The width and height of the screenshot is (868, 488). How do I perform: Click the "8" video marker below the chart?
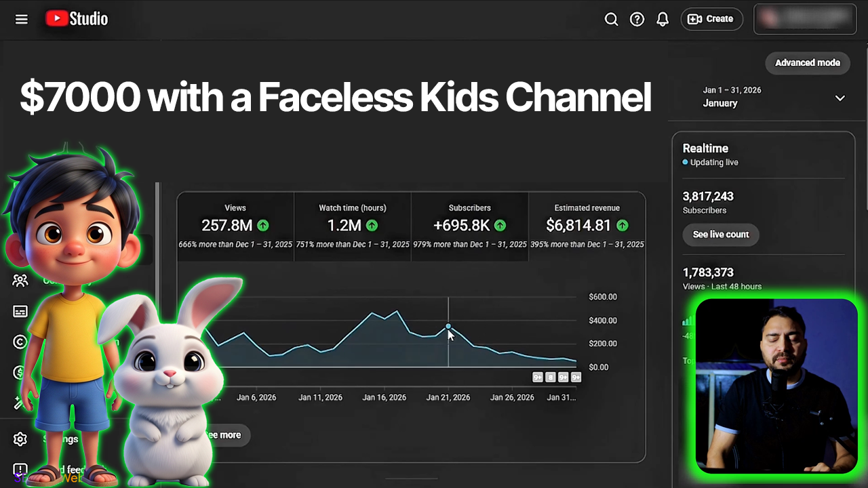(551, 378)
